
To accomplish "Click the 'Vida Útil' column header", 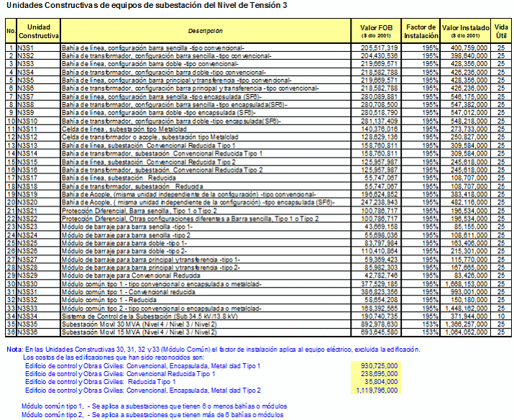I will tap(500, 30).
